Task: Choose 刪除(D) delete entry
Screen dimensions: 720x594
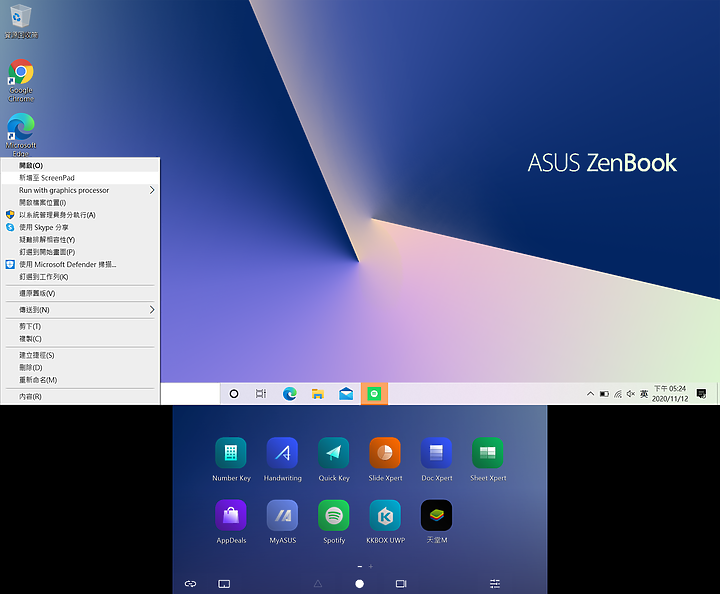Action: click(80, 368)
